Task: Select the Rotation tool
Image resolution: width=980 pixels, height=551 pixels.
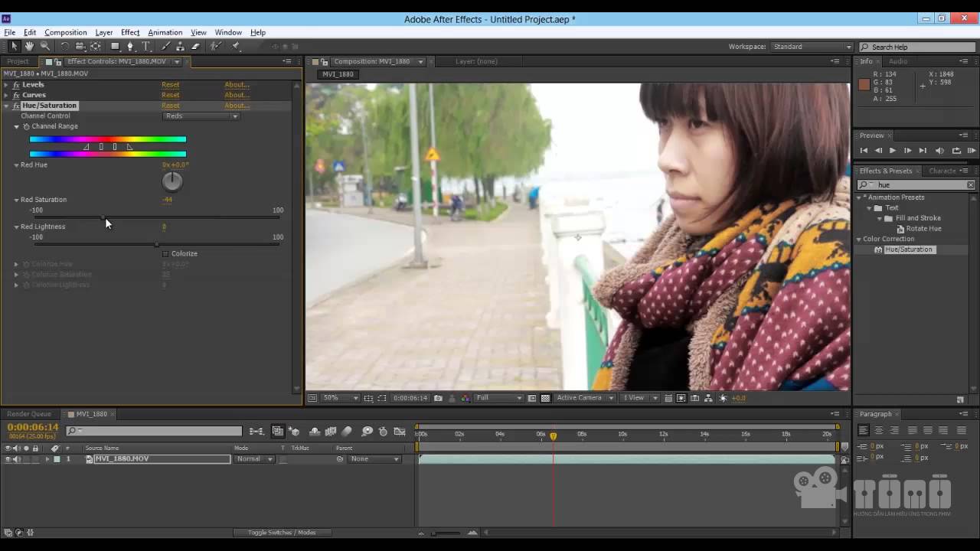Action: (65, 46)
